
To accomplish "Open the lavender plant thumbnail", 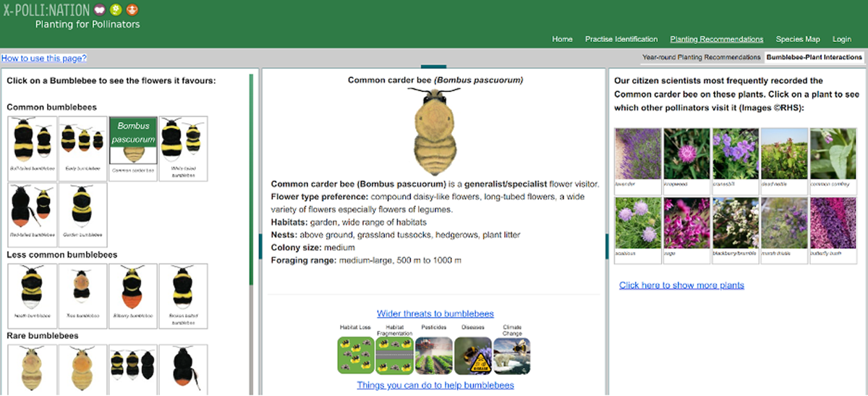I will (x=638, y=161).
